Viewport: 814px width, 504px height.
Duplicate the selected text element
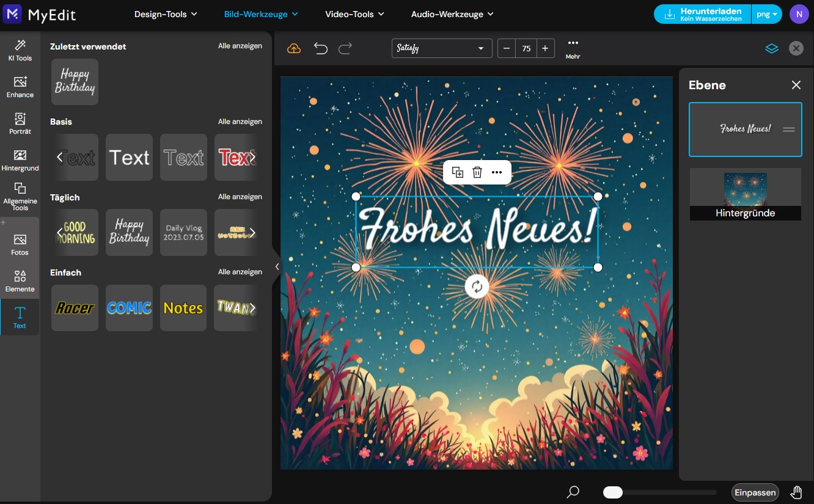pos(457,172)
